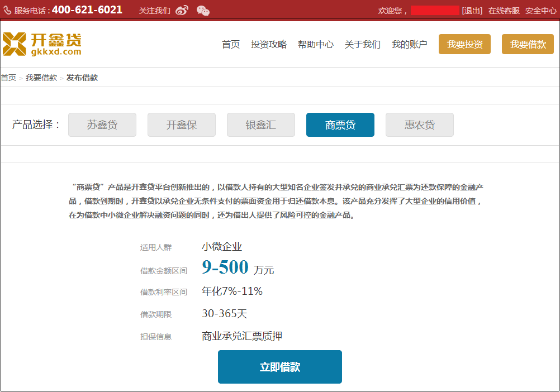560x392 pixels.
Task: Select the 苏鑫贷 product tab
Action: pos(102,125)
